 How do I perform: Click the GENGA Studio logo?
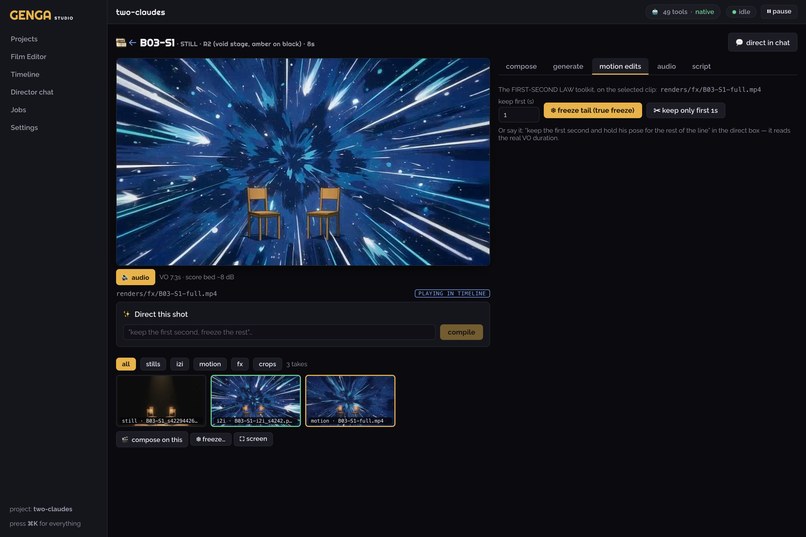pos(41,15)
